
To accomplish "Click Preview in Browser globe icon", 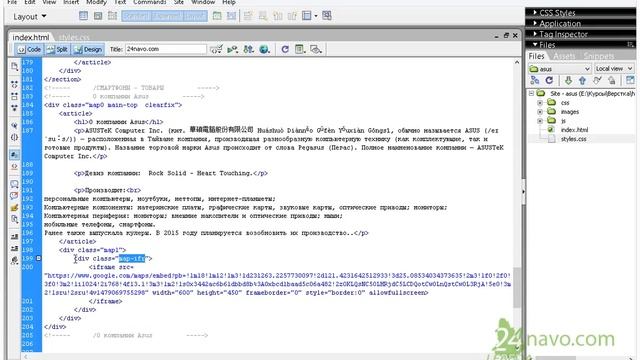I will point(264,49).
